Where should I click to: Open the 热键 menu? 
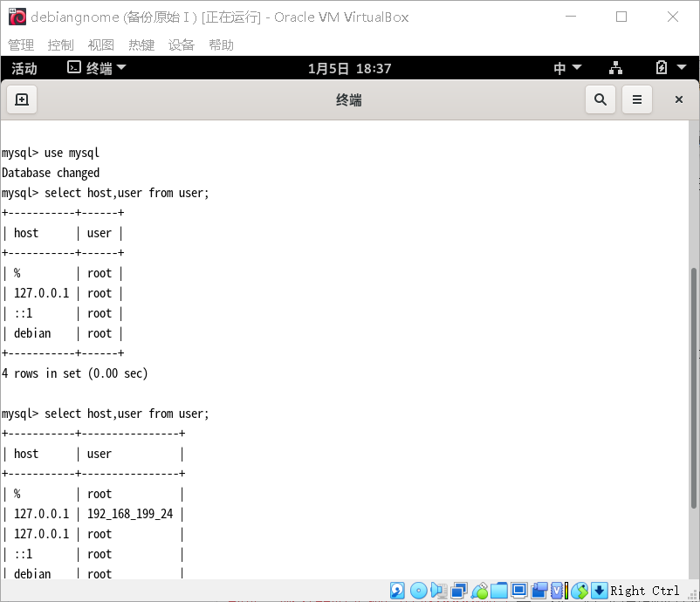click(141, 45)
